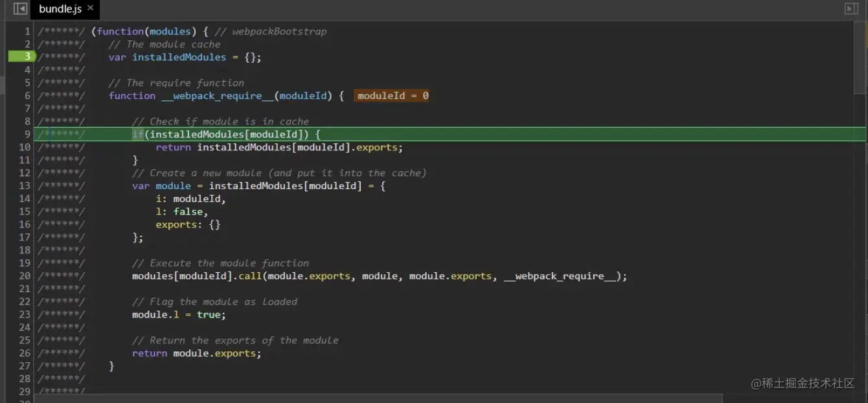Click '.exports' on the return statement line 10

coord(377,147)
